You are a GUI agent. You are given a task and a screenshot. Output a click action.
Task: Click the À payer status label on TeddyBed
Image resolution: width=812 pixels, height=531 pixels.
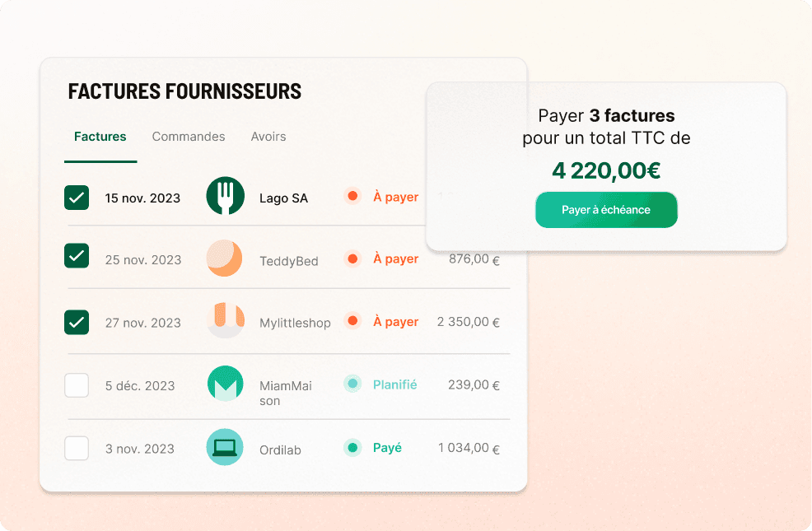click(x=396, y=258)
